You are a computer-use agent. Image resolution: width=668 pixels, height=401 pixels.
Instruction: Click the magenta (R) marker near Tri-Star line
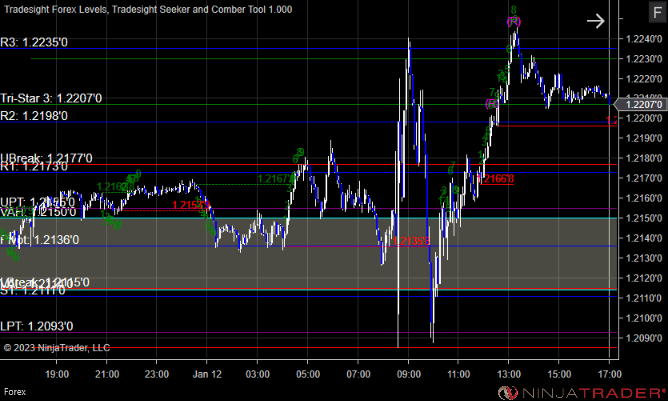click(x=492, y=104)
